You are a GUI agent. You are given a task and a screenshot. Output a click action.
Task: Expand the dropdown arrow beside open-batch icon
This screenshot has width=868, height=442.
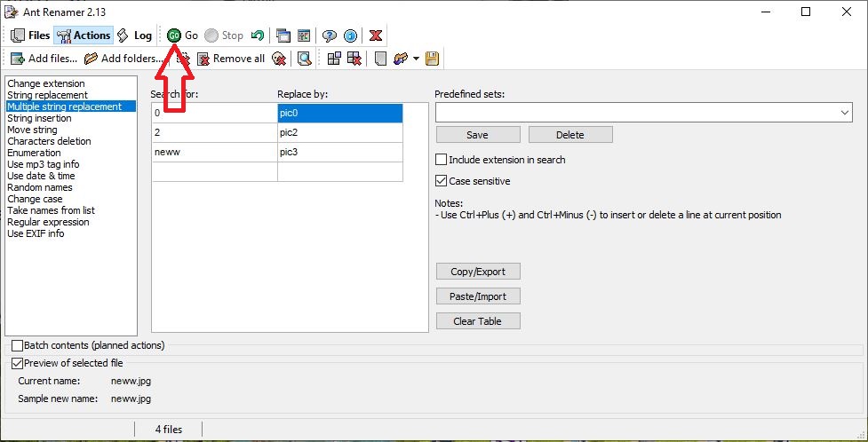click(416, 59)
